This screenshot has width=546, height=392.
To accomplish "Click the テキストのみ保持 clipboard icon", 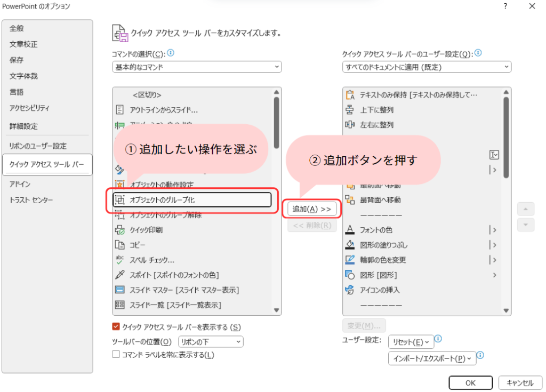I will click(350, 95).
